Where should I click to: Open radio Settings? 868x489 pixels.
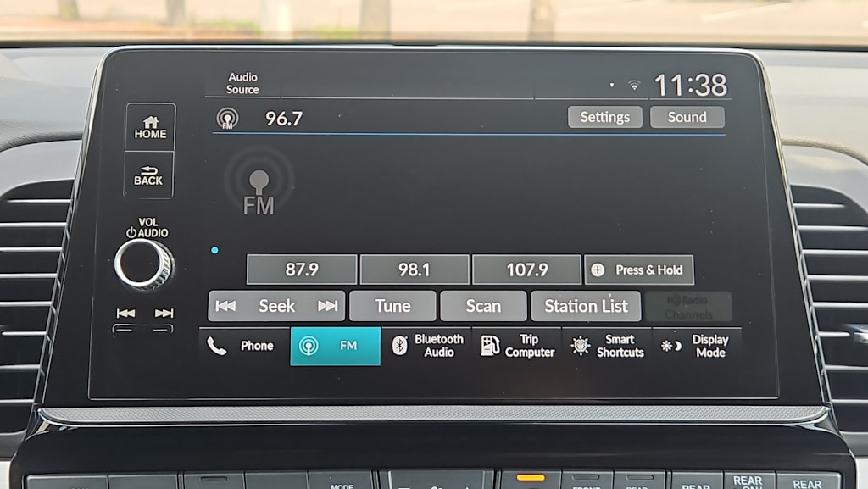(x=605, y=117)
